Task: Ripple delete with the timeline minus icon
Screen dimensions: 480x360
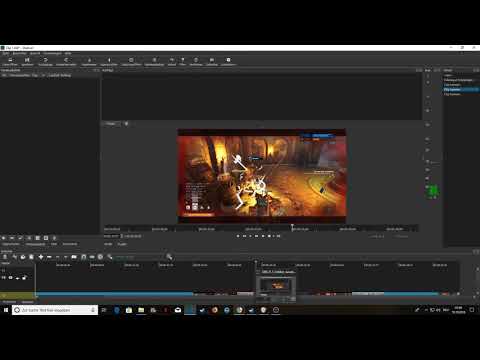Action: click(x=49, y=257)
